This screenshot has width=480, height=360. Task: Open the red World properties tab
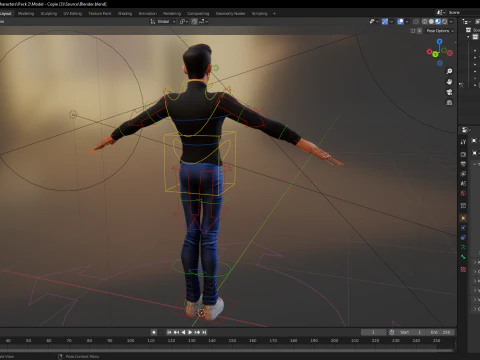(x=463, y=193)
